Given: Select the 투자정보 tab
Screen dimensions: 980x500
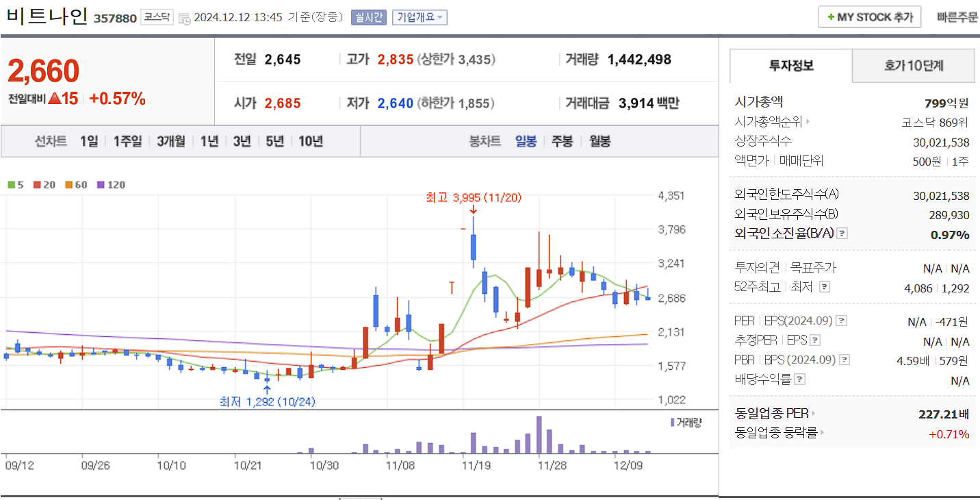Looking at the screenshot, I should click(790, 66).
